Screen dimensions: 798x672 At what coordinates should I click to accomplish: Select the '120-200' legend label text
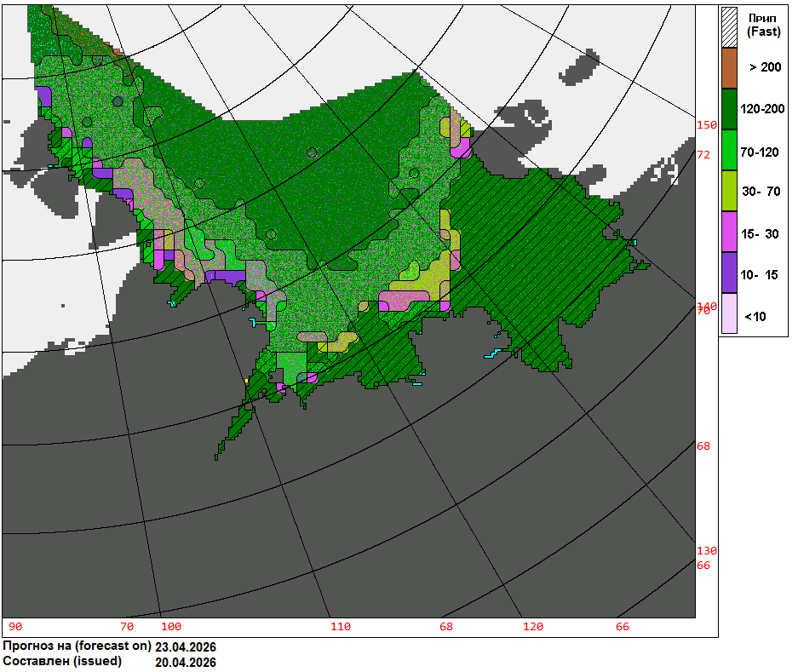click(x=763, y=109)
